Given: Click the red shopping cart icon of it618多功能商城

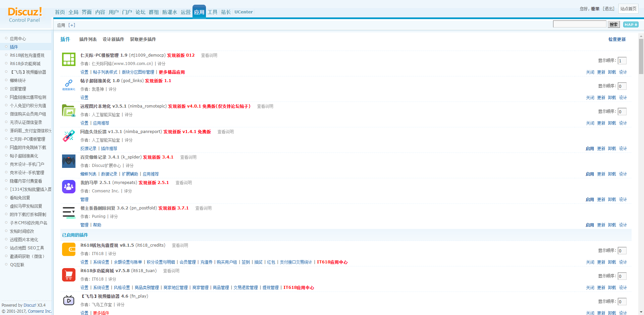Looking at the screenshot, I should point(69,275).
